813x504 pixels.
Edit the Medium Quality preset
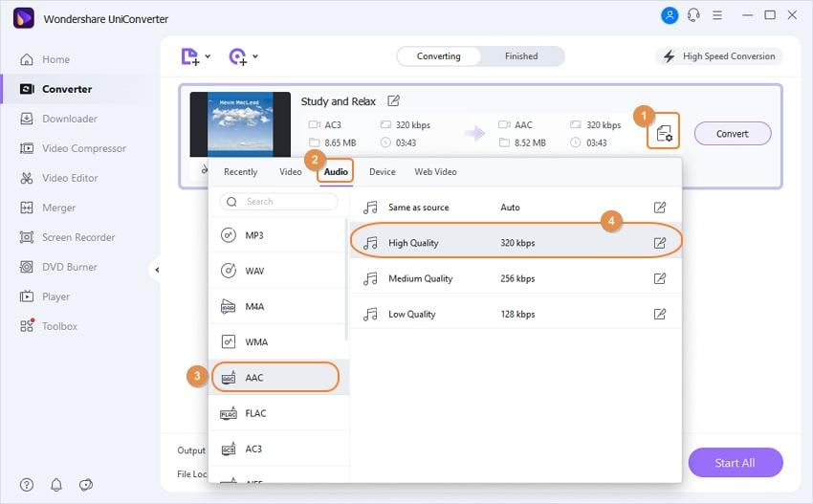[660, 278]
